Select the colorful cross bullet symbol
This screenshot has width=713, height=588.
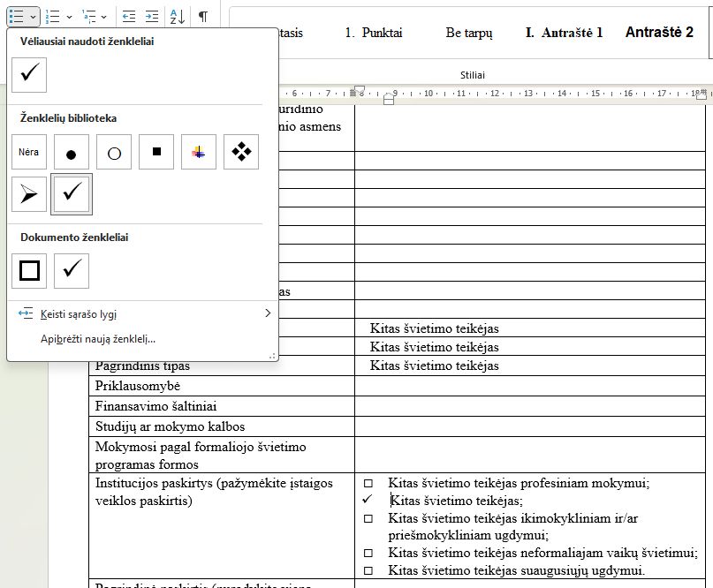click(x=199, y=152)
